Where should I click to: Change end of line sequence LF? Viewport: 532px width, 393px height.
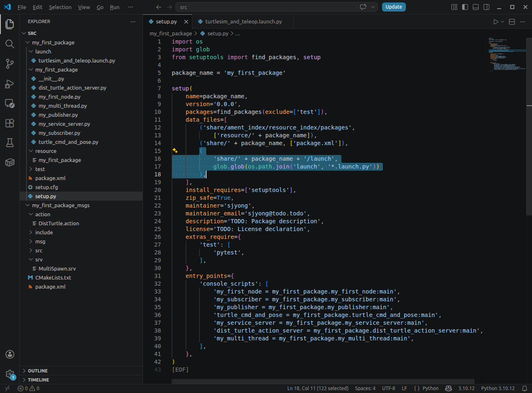[404, 388]
